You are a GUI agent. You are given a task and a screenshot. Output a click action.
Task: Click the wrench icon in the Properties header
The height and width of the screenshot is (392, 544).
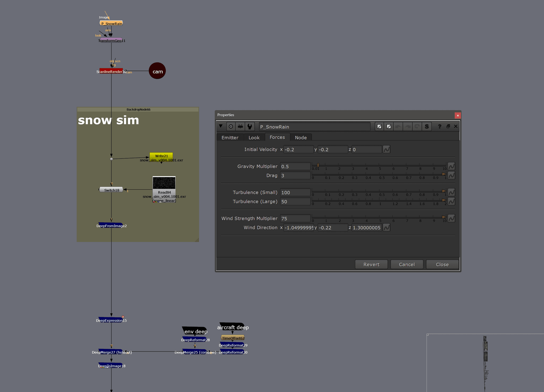coord(250,126)
